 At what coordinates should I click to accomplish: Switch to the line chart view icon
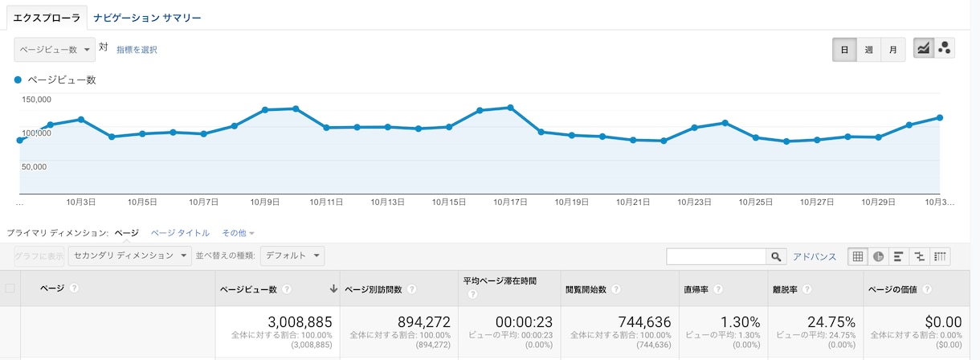click(923, 49)
